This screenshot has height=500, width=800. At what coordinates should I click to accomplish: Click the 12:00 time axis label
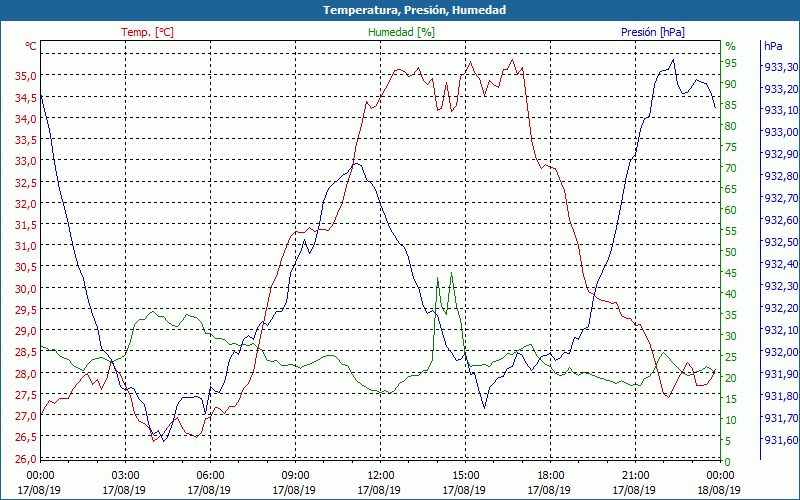click(x=380, y=476)
